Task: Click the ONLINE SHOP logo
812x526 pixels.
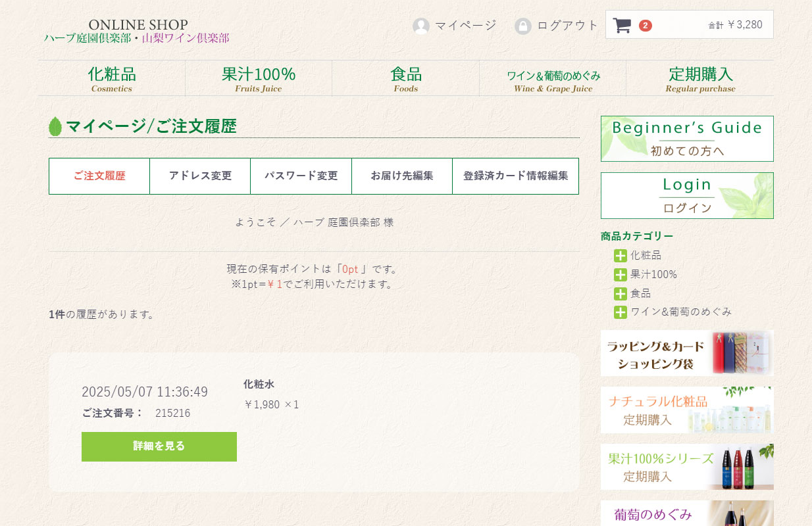Action: 138,31
